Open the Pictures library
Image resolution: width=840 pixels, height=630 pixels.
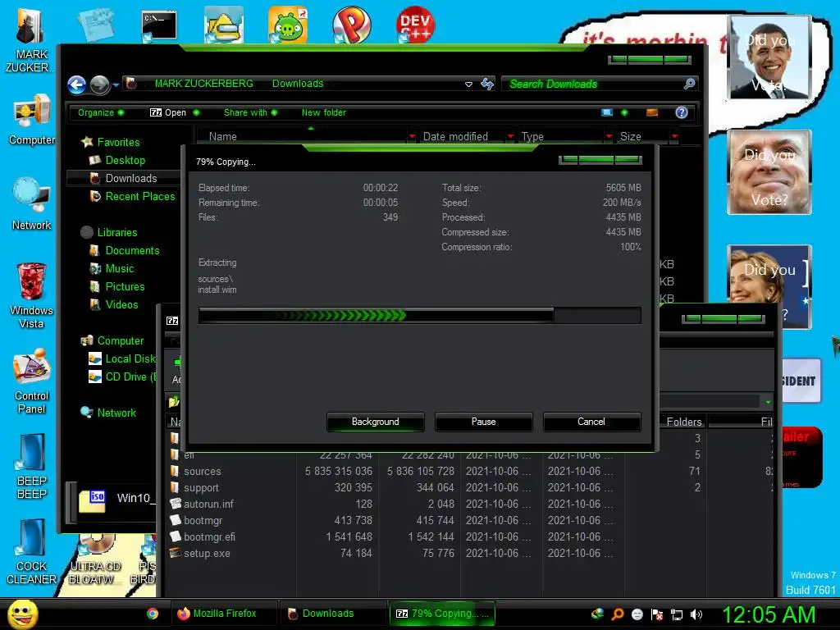(x=125, y=286)
